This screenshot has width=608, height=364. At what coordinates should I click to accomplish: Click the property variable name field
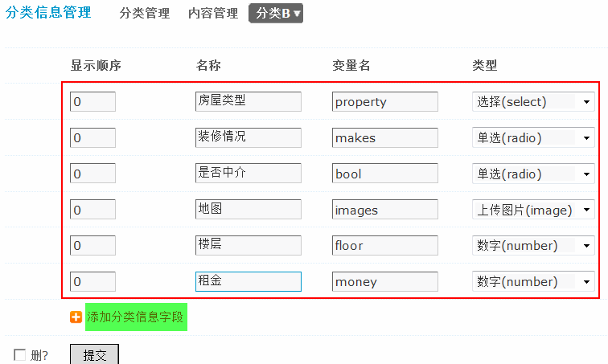385,102
